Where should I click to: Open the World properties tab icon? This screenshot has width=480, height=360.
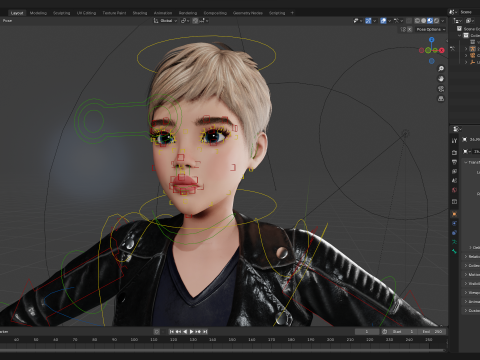454,190
